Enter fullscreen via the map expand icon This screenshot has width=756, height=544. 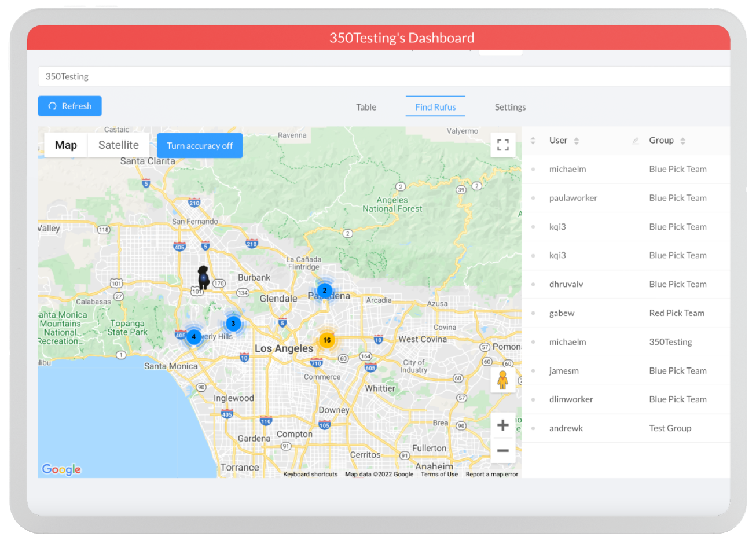pyautogui.click(x=502, y=145)
